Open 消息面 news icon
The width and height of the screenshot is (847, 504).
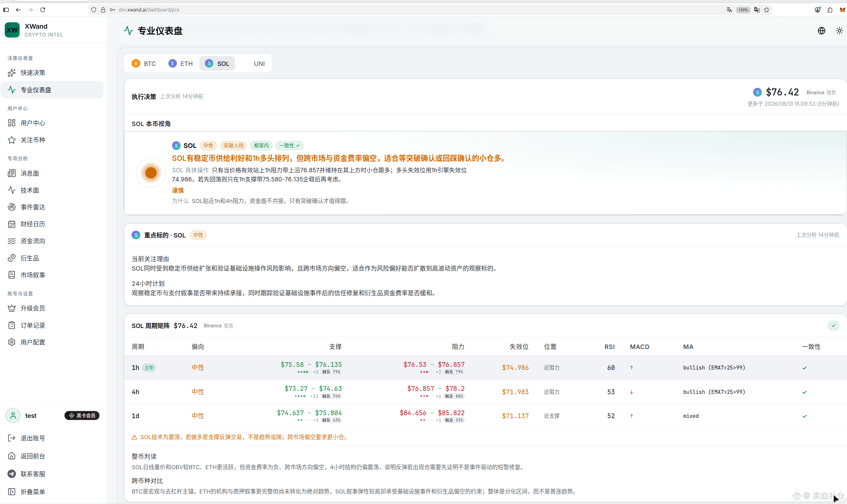(x=12, y=173)
